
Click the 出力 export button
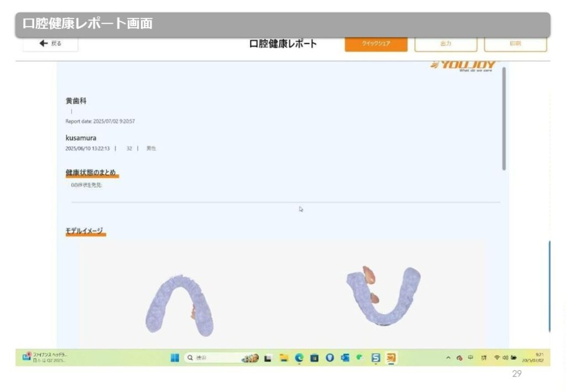coord(446,44)
